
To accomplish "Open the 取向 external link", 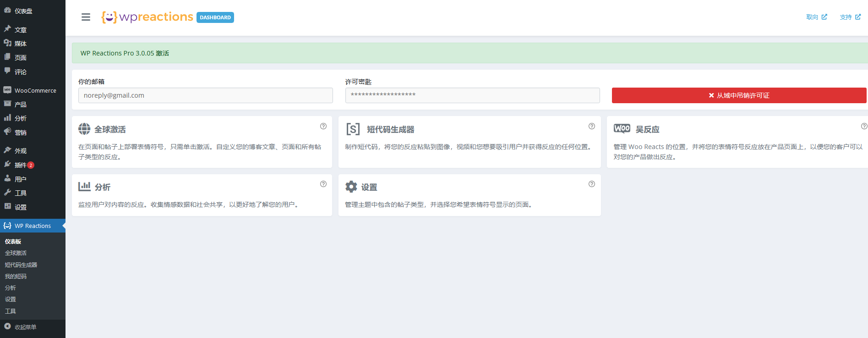I will click(x=816, y=17).
